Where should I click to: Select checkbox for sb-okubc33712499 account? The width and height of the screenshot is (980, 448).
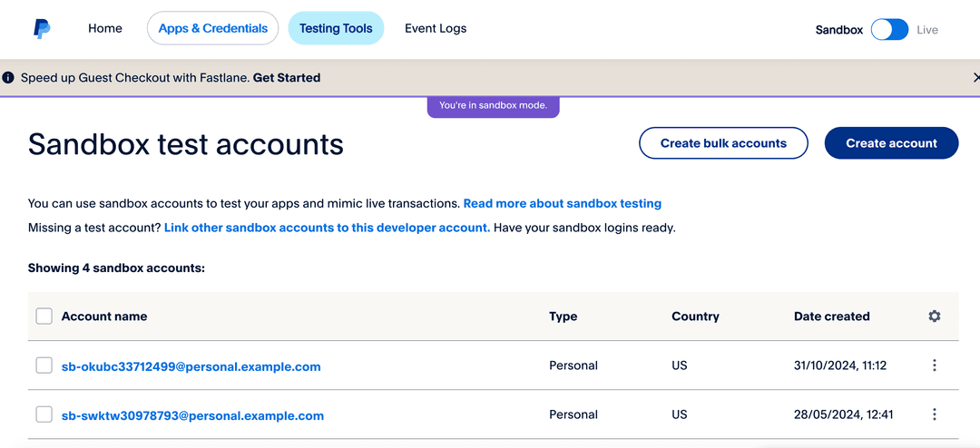44,365
